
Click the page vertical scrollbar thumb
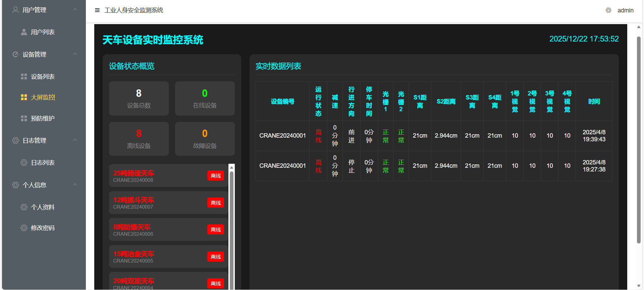pos(639,140)
